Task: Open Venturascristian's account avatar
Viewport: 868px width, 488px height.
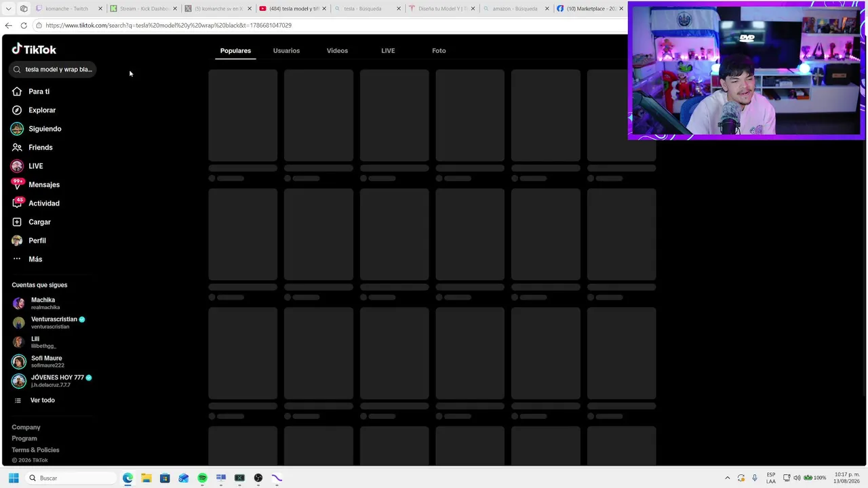Action: (19, 323)
